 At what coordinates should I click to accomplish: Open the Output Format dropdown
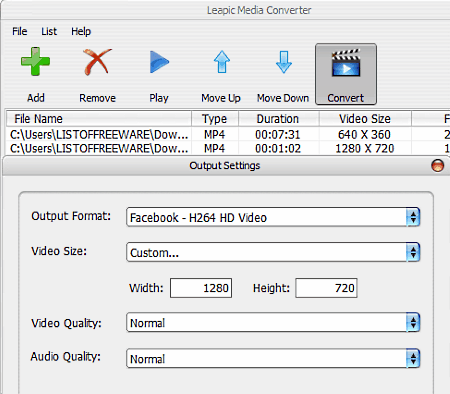[273, 217]
